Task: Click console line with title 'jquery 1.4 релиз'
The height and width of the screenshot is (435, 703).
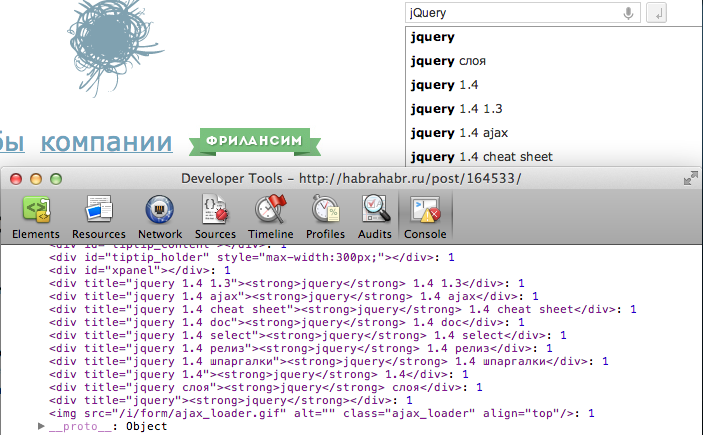Action: pos(300,348)
